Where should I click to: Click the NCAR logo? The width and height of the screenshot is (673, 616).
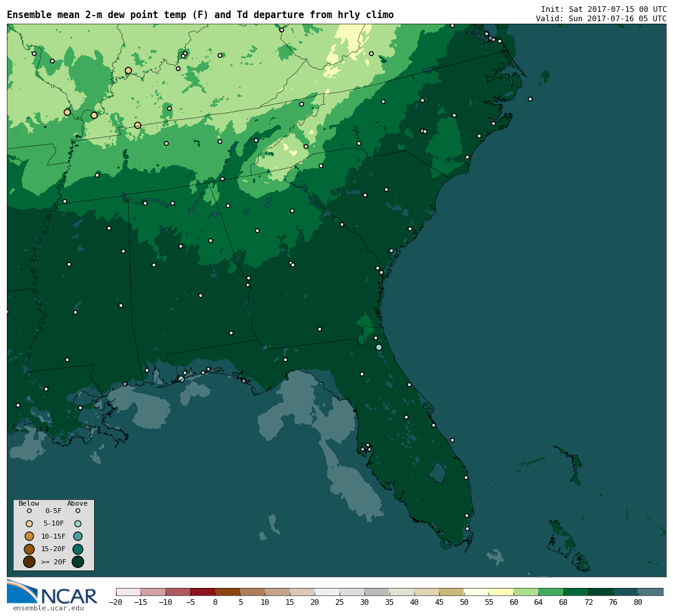click(x=52, y=592)
